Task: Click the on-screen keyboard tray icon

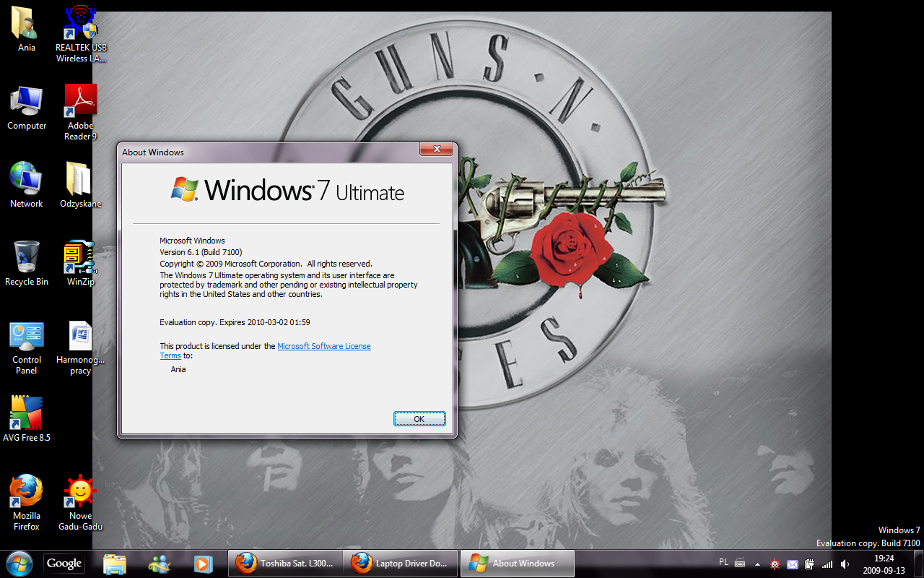Action: [x=740, y=563]
